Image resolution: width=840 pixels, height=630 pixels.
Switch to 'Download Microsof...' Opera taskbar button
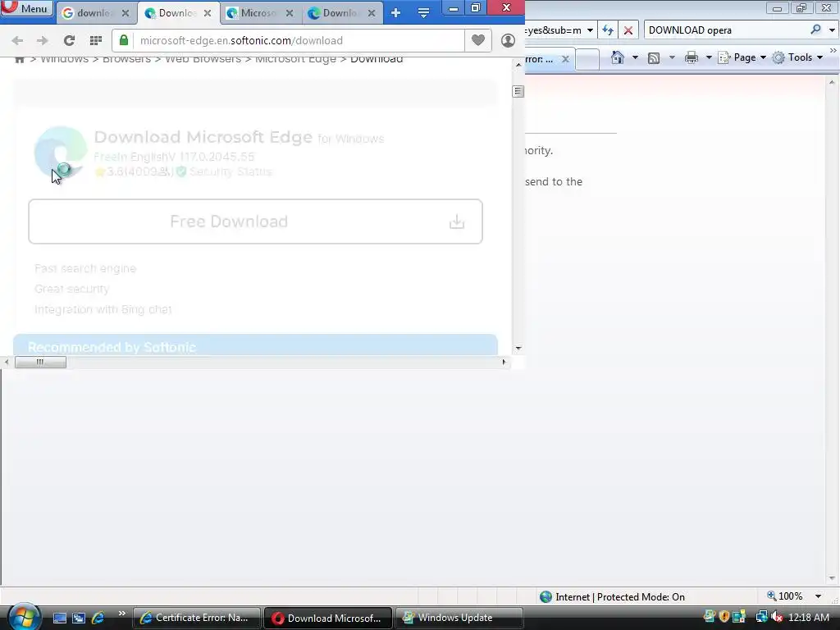pos(328,618)
